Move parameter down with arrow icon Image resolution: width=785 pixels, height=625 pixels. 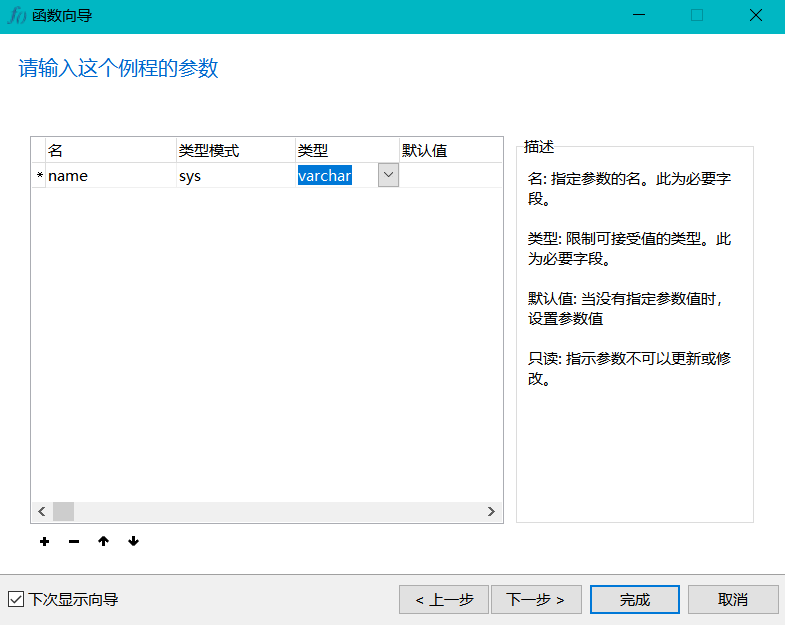pos(133,541)
